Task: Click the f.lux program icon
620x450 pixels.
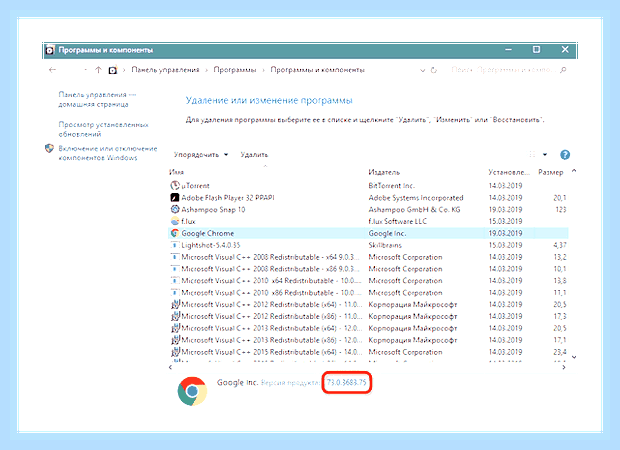Action: click(x=175, y=221)
